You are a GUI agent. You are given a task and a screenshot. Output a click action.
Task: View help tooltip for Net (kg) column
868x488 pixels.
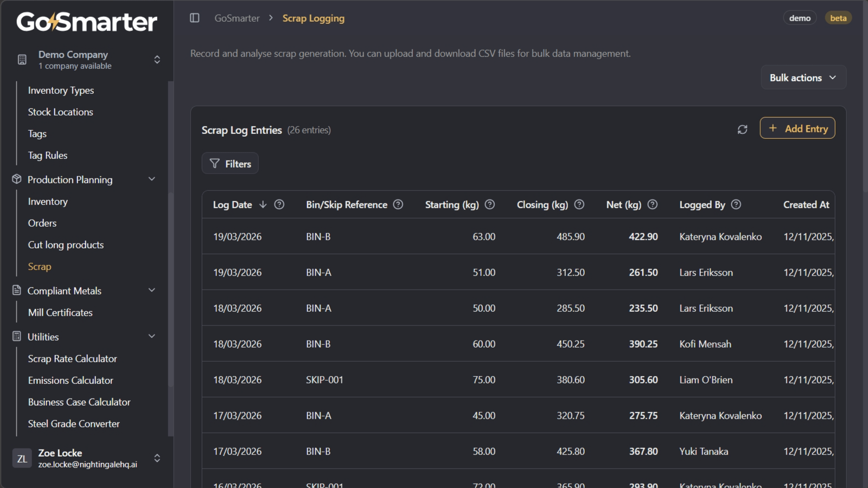pyautogui.click(x=652, y=204)
